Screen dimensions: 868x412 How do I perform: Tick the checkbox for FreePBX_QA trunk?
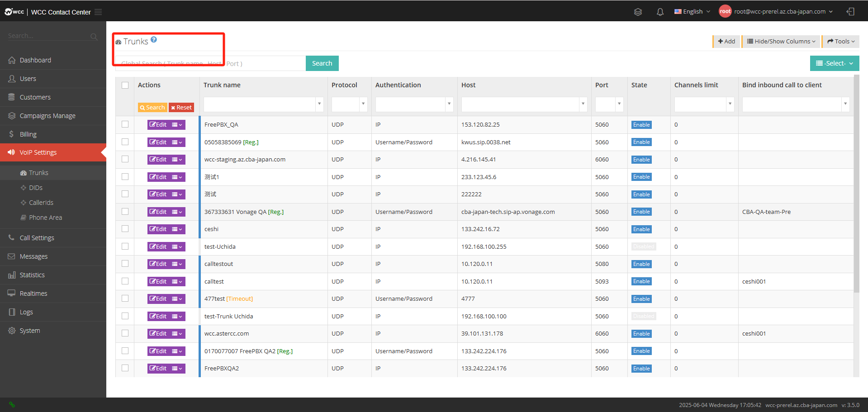(125, 124)
